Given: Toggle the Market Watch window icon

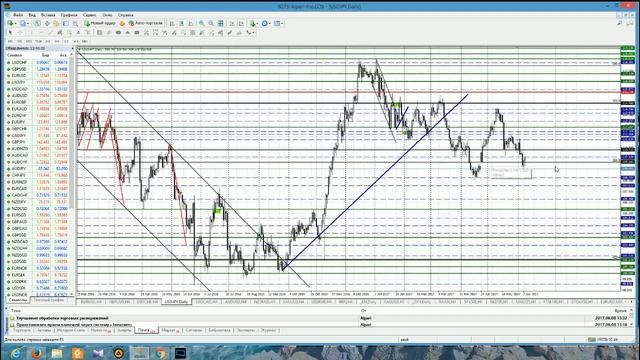Looking at the screenshot, I should (x=37, y=23).
